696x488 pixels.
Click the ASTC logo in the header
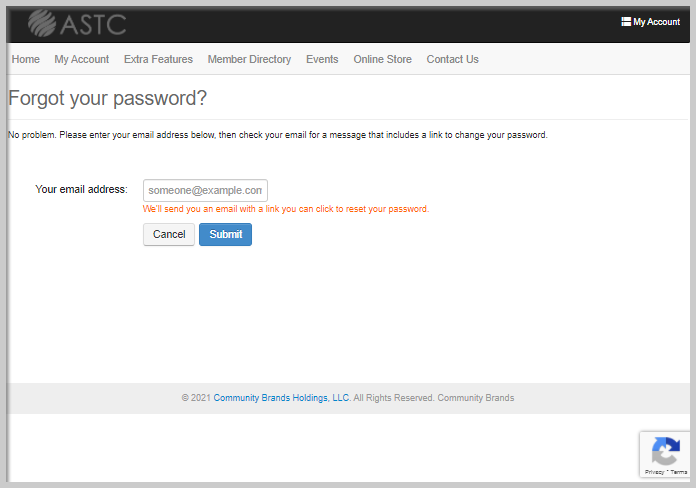(x=77, y=23)
